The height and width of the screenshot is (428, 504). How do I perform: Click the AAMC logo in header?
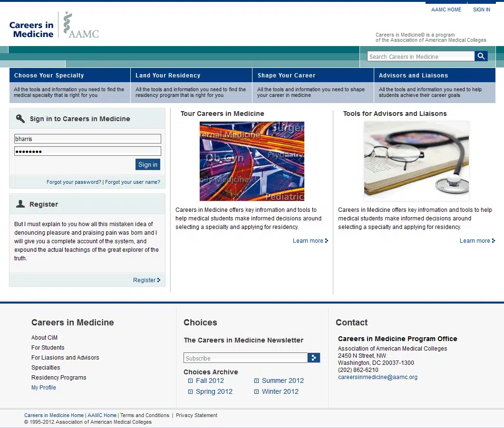tap(81, 25)
